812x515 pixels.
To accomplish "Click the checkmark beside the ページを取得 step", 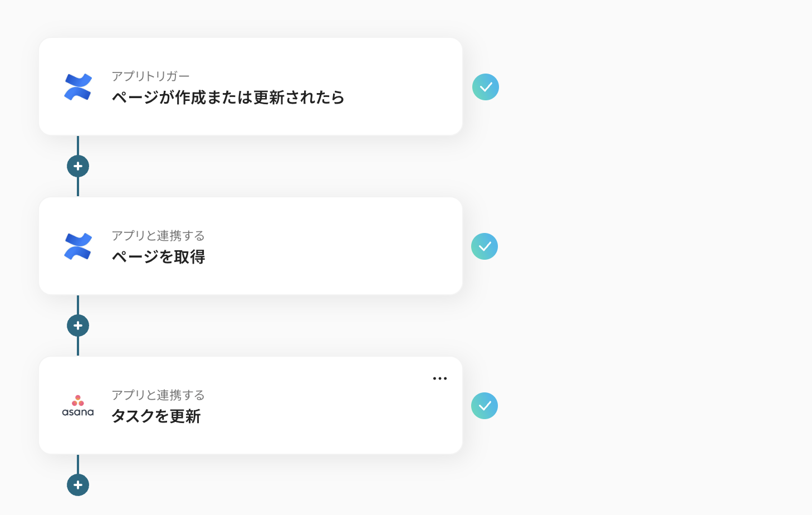I will 485,246.
